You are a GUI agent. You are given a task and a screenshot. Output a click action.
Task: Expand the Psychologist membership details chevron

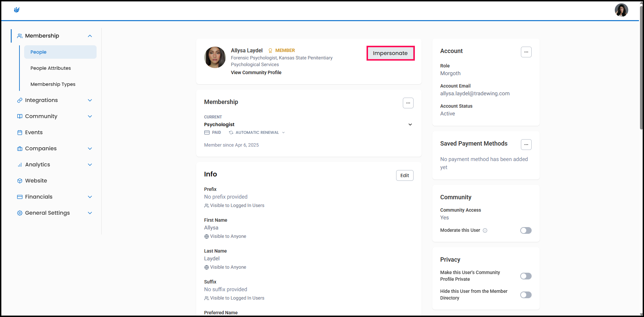pyautogui.click(x=410, y=124)
